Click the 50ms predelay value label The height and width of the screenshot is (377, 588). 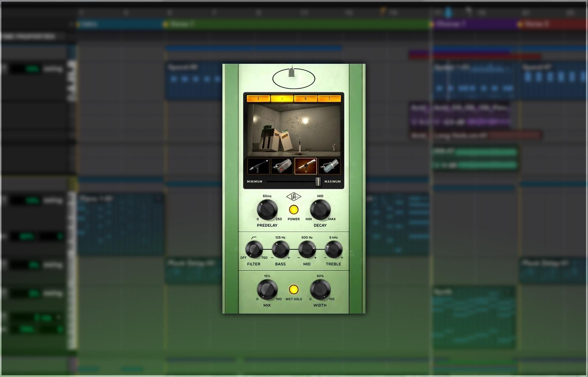coord(267,196)
